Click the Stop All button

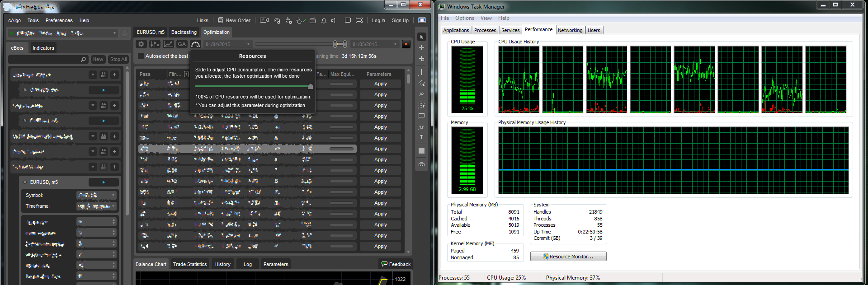coord(118,59)
